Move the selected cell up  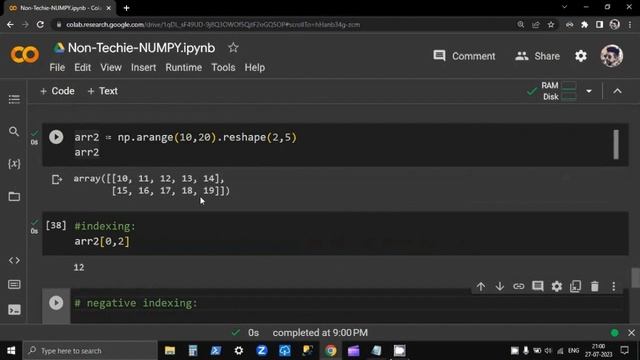[481, 287]
